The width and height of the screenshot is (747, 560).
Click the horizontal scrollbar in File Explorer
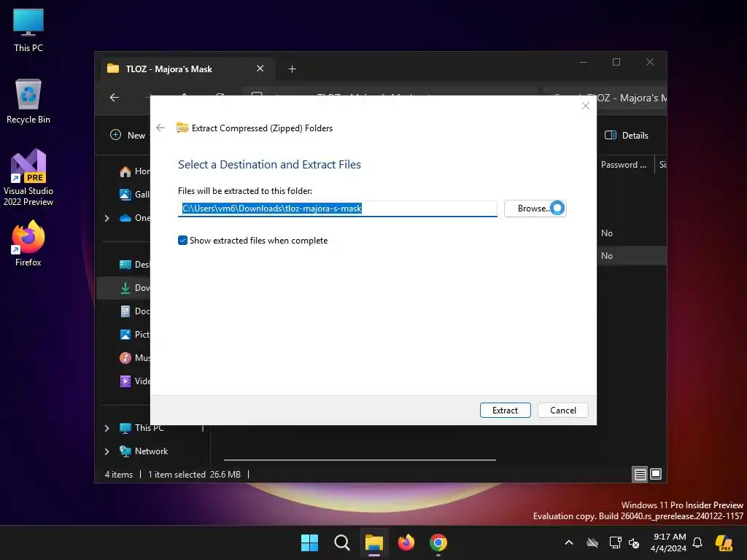pyautogui.click(x=360, y=460)
